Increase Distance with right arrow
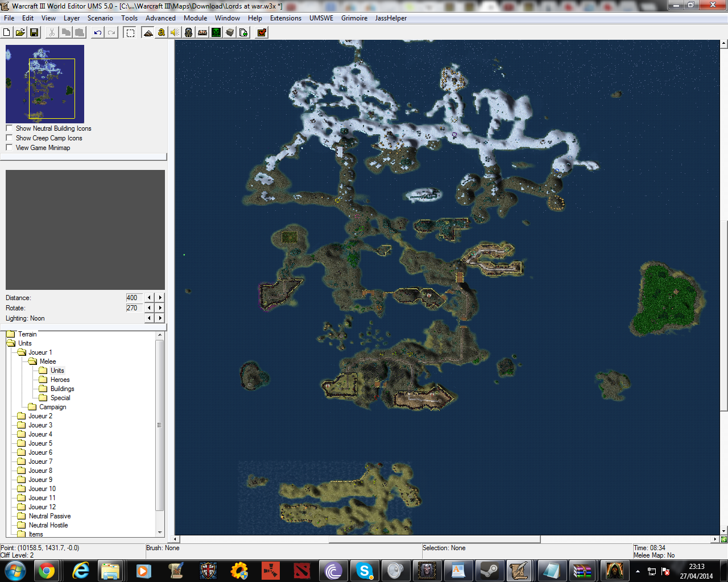 click(160, 298)
